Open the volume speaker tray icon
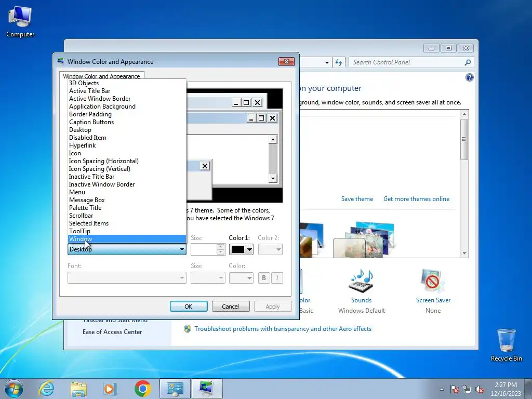The image size is (532, 399). click(x=480, y=389)
